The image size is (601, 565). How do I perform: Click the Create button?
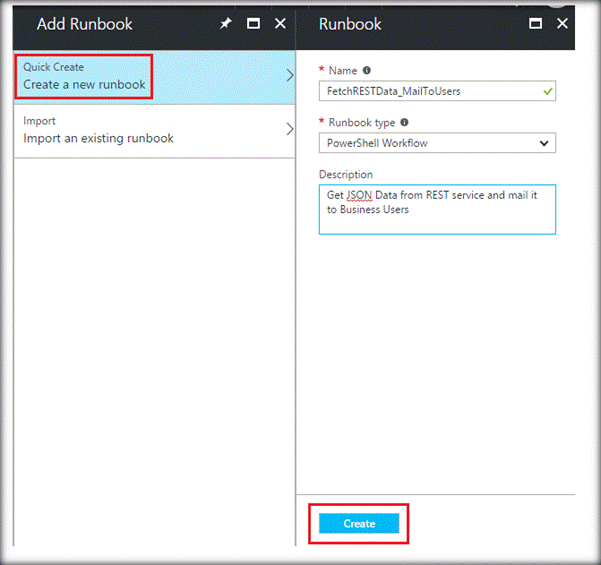pos(359,524)
